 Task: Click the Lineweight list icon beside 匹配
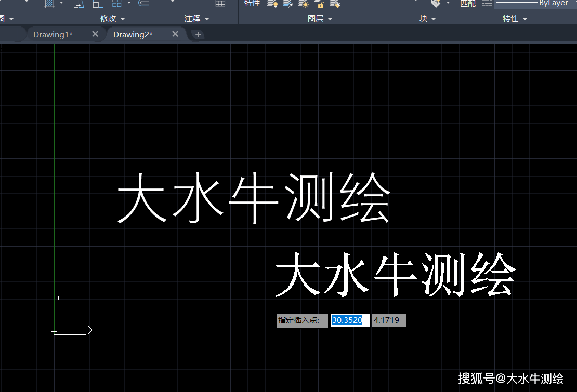[487, 4]
